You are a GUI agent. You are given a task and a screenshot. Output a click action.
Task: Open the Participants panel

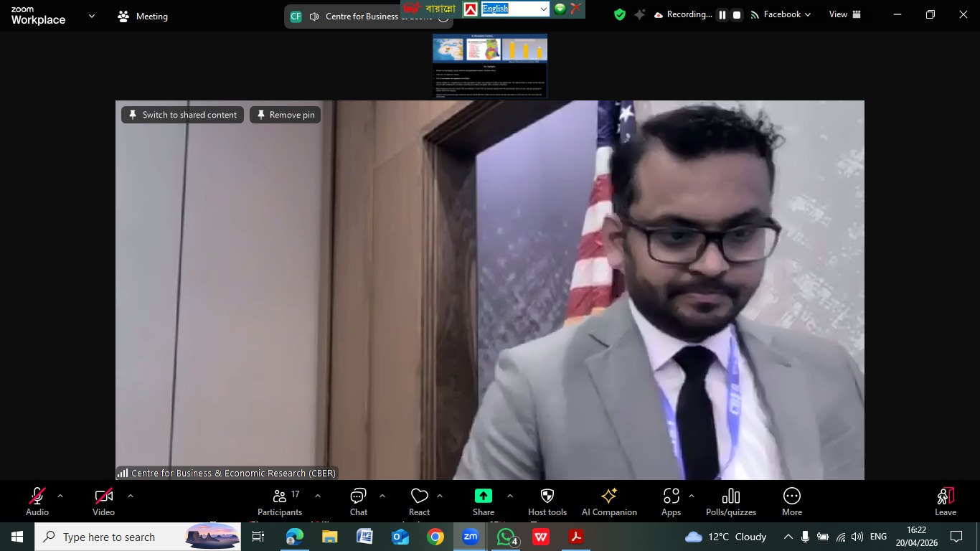click(280, 501)
